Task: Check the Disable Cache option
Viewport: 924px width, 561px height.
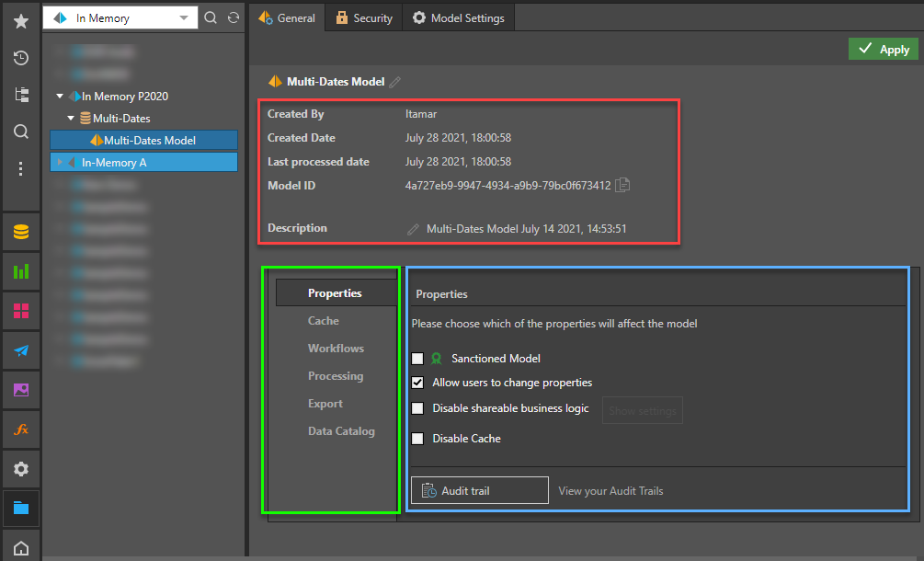Action: point(417,439)
